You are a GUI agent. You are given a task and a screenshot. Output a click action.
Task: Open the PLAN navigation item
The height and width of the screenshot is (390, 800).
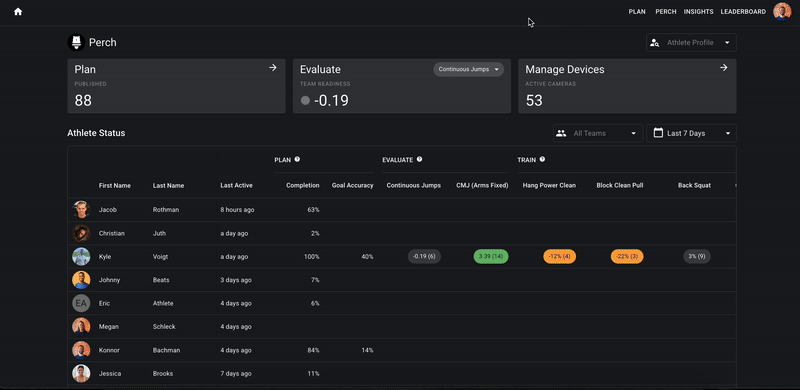pos(637,12)
